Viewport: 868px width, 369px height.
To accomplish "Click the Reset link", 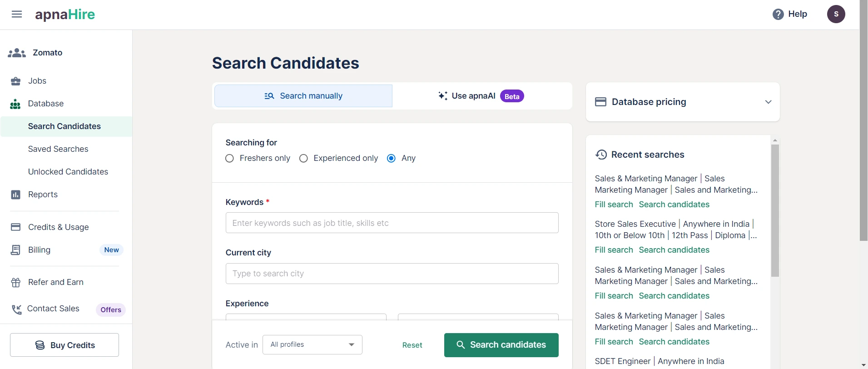I will coord(412,345).
